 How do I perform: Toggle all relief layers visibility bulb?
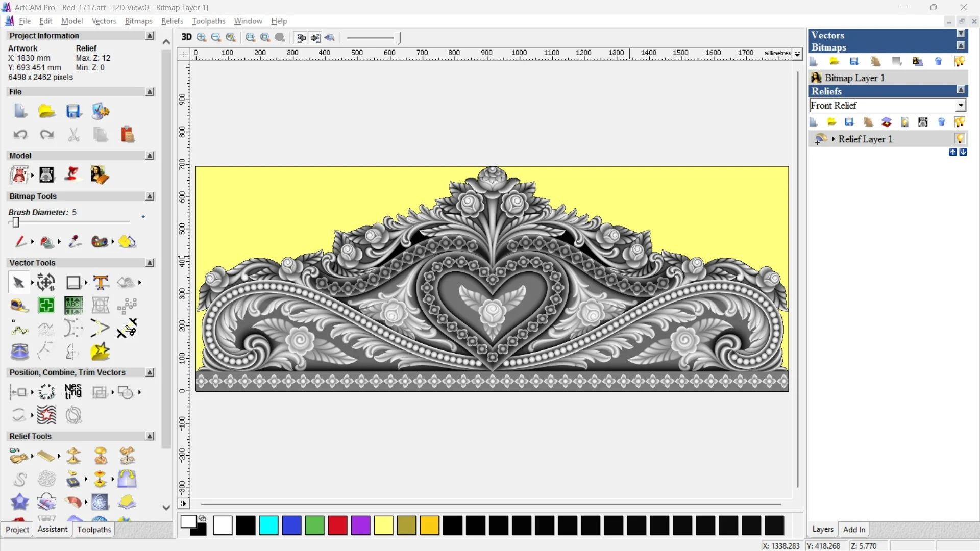[960, 122]
